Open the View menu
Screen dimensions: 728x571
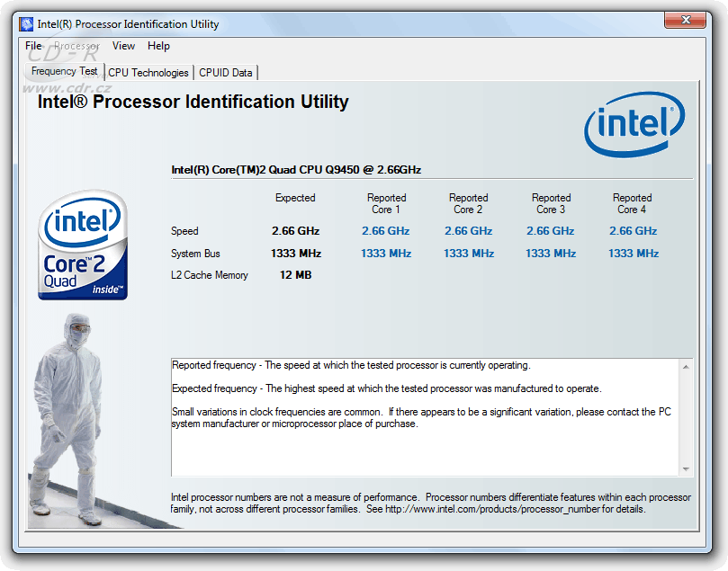tap(123, 46)
